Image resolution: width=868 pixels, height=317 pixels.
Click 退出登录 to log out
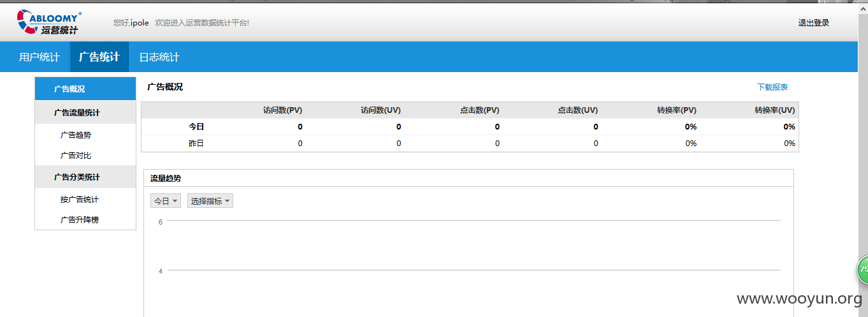coord(814,23)
